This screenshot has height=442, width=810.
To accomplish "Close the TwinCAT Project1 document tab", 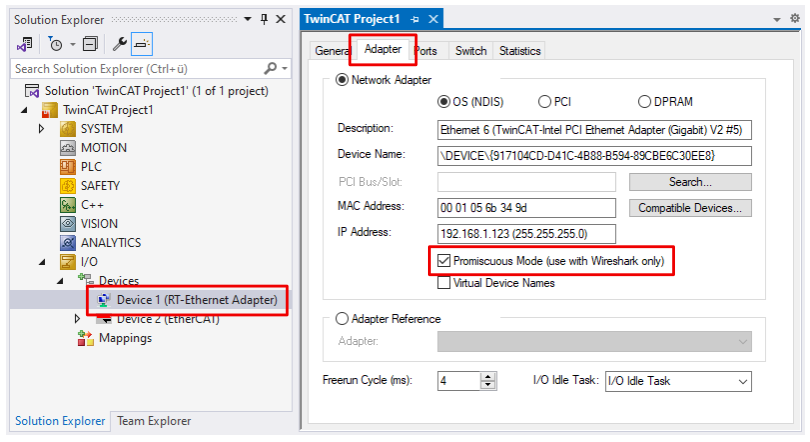I will 433,20.
